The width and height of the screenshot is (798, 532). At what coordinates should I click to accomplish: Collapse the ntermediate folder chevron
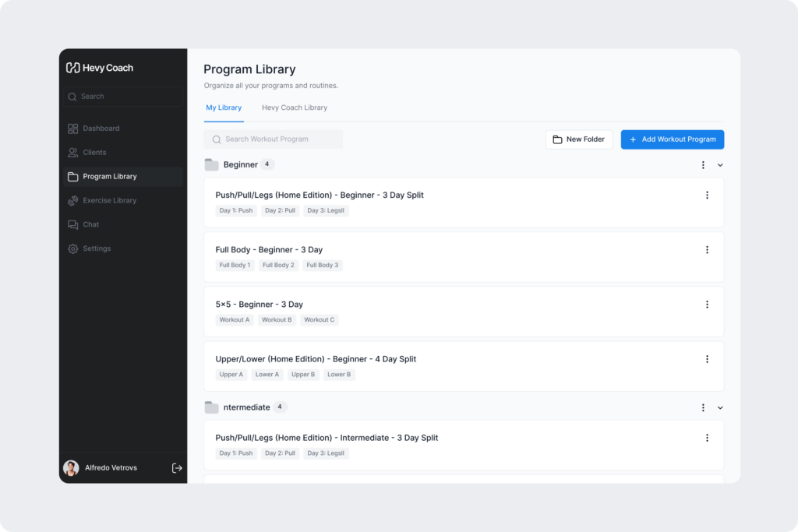[720, 407]
